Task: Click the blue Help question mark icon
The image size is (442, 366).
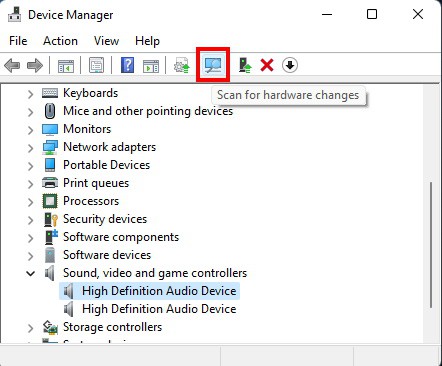Action: click(x=127, y=65)
